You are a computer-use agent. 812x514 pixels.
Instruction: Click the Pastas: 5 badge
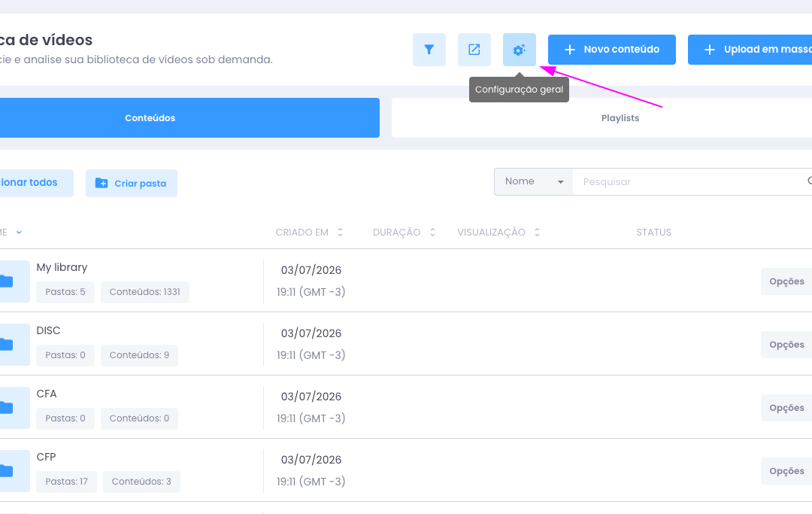coord(65,292)
